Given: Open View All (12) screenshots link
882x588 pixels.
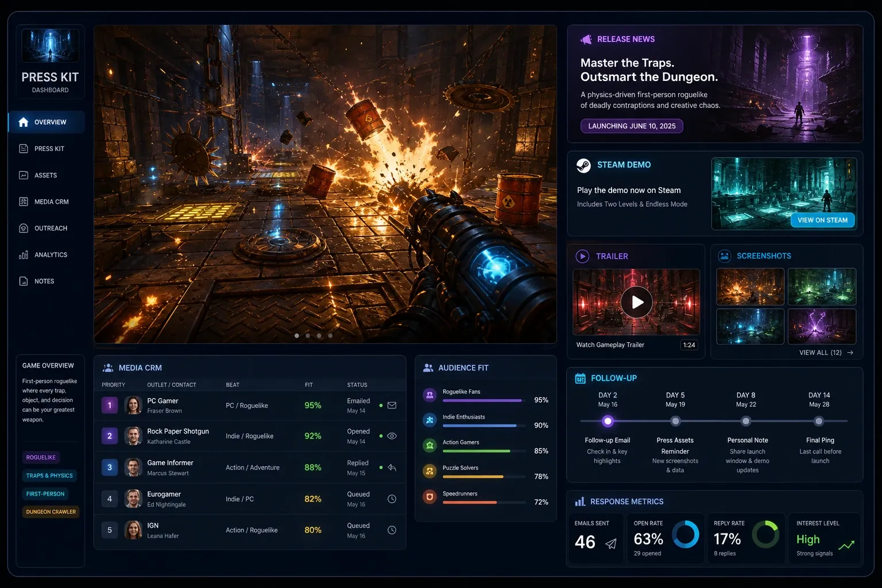Looking at the screenshot, I should pos(826,353).
